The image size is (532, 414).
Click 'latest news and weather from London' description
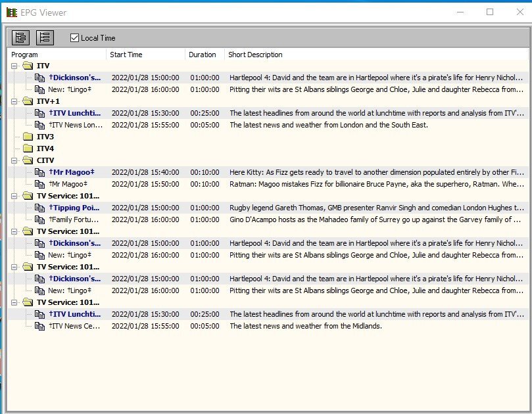coord(329,125)
